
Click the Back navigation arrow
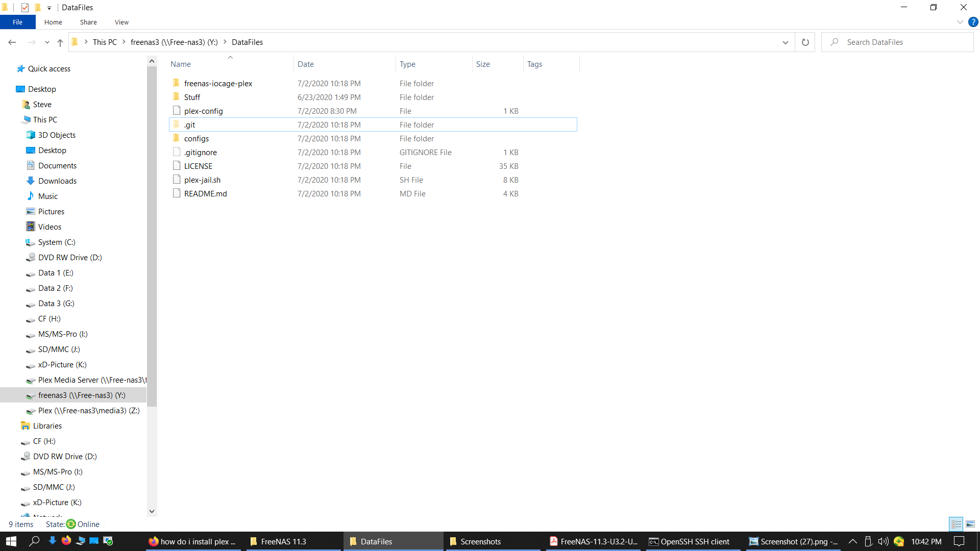(12, 42)
